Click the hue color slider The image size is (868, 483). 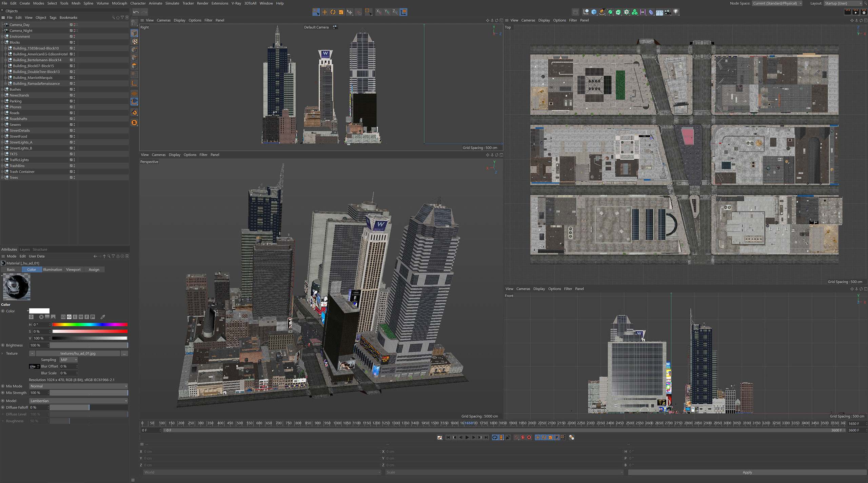tap(90, 325)
